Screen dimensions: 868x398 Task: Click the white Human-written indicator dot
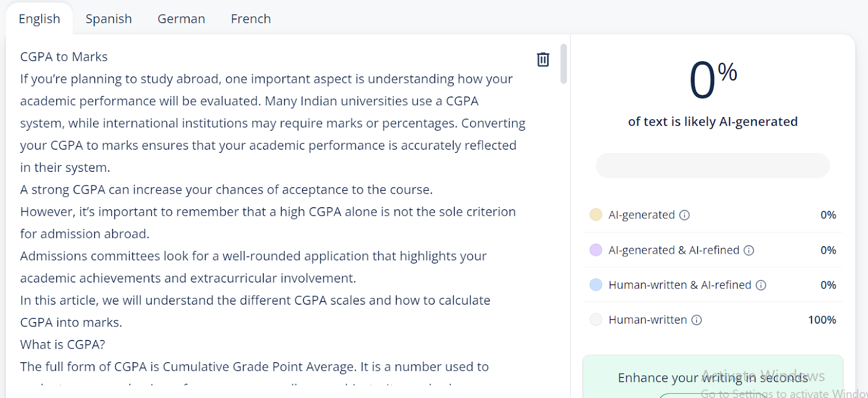596,320
